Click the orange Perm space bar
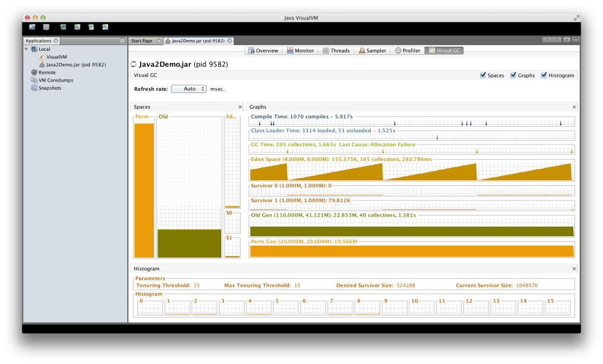 point(144,190)
